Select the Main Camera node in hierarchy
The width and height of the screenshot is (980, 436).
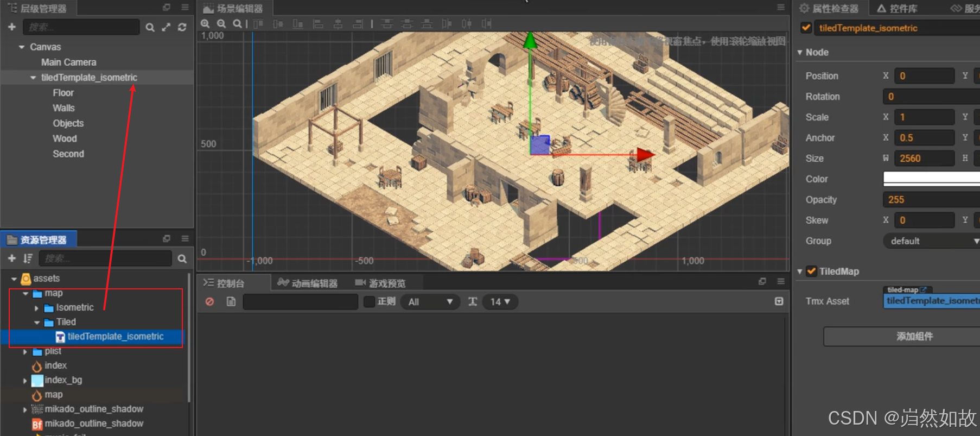point(69,62)
